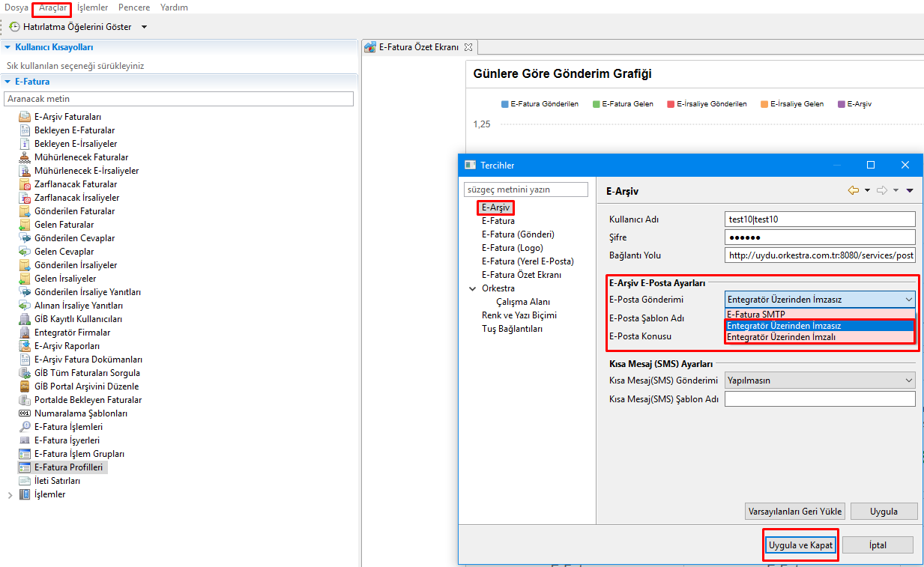Close the E-Fatura Özet Ekranı tab
The width and height of the screenshot is (924, 567).
click(x=468, y=47)
